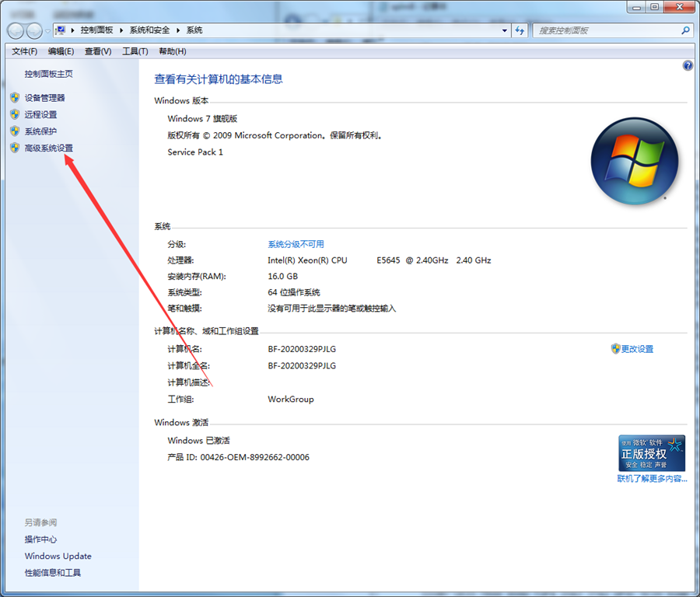Click the 查看有关计算机的基本信息 heading
Image resolution: width=700 pixels, height=597 pixels.
(x=219, y=79)
